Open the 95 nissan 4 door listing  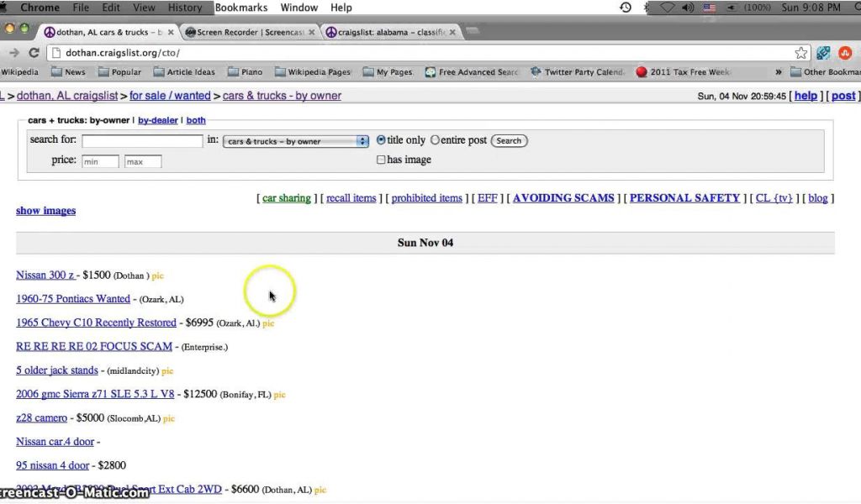point(52,465)
